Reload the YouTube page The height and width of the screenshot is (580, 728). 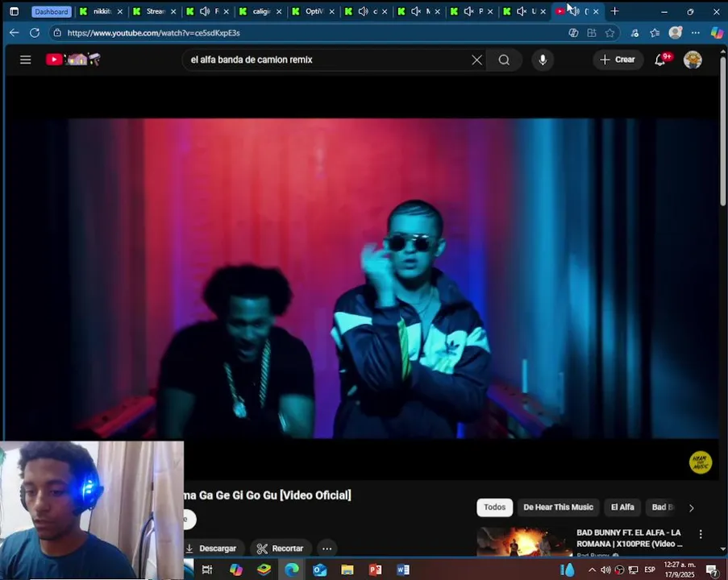[x=35, y=33]
